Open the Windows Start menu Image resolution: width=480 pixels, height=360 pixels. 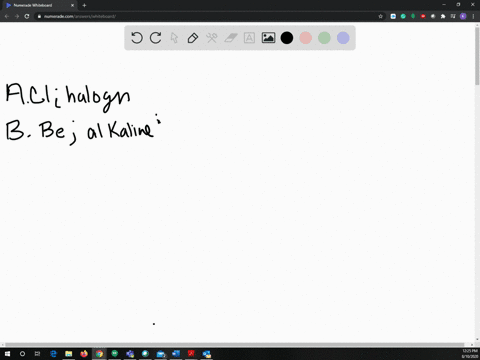click(x=7, y=354)
